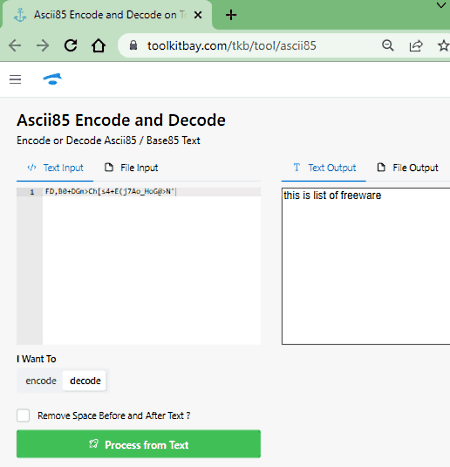Click the 'this is list of freeware' output

click(x=332, y=195)
